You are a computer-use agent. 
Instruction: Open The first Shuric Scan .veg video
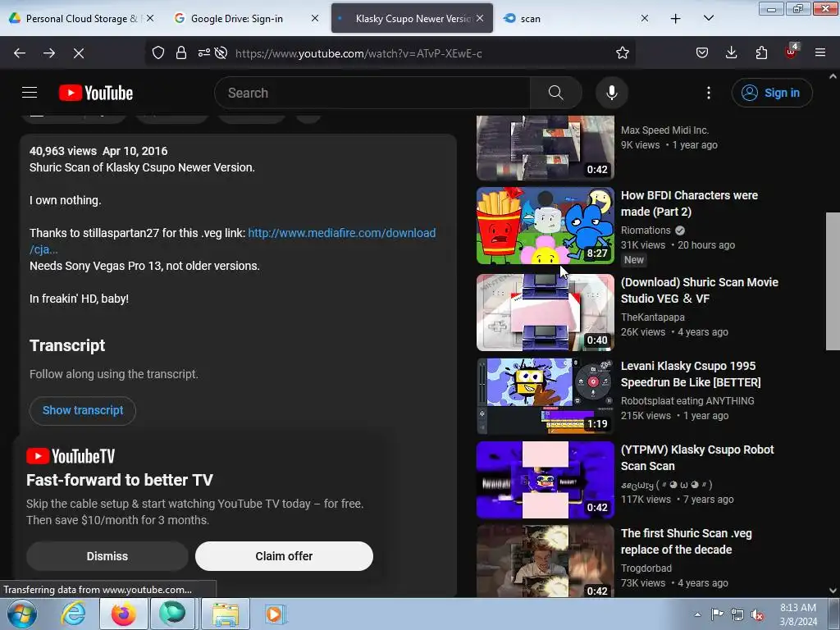click(686, 541)
